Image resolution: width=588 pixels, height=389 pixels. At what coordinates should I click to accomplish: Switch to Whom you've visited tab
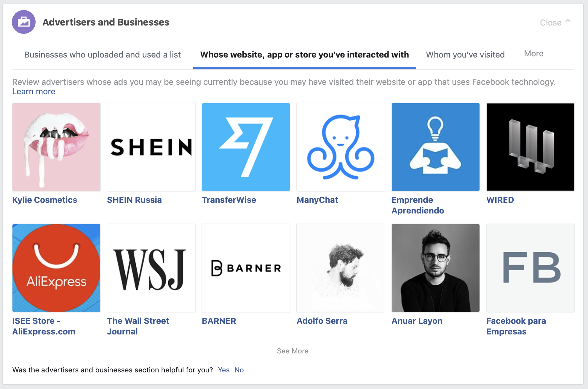tap(465, 55)
